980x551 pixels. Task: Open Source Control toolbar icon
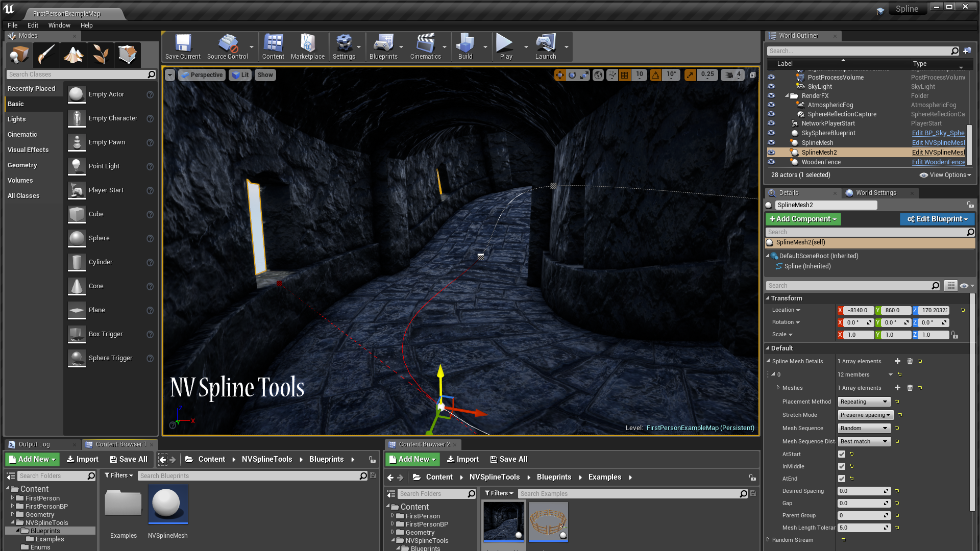[227, 46]
